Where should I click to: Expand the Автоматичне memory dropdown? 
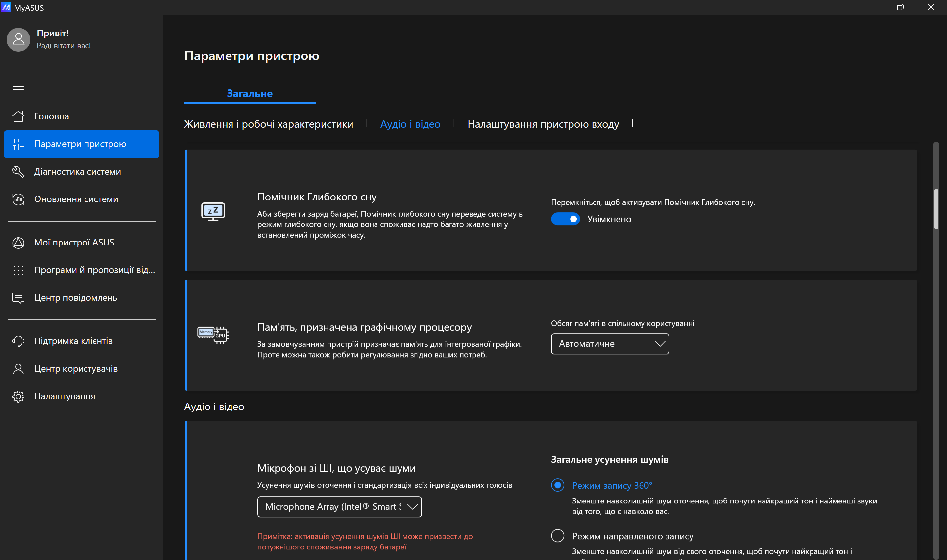click(x=610, y=343)
